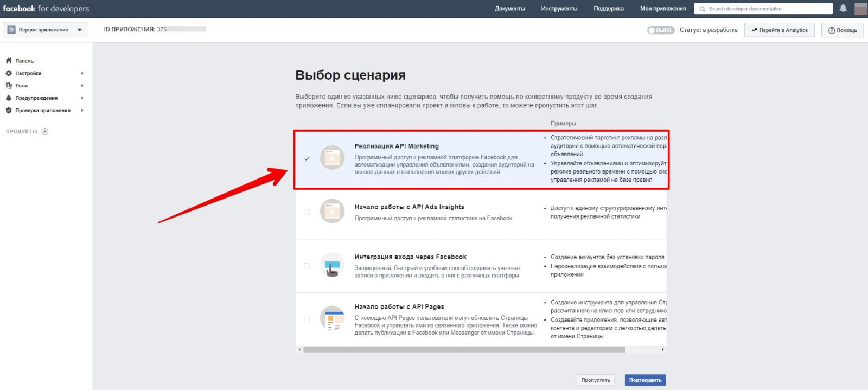The height and width of the screenshot is (390, 868).
Task: Open Панель in the sidebar
Action: tap(24, 61)
